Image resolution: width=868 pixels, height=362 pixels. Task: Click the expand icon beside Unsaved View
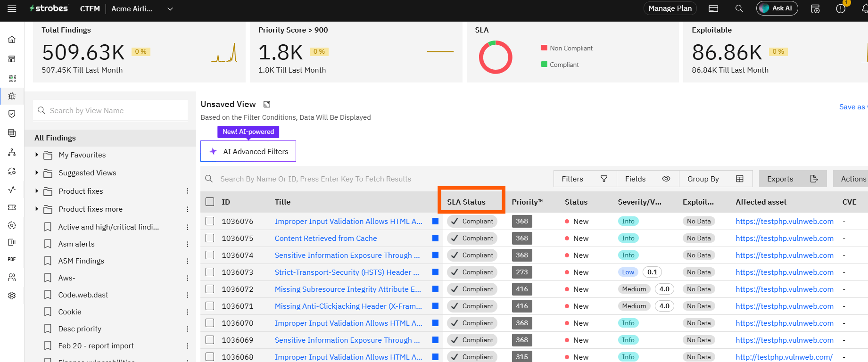coord(267,104)
